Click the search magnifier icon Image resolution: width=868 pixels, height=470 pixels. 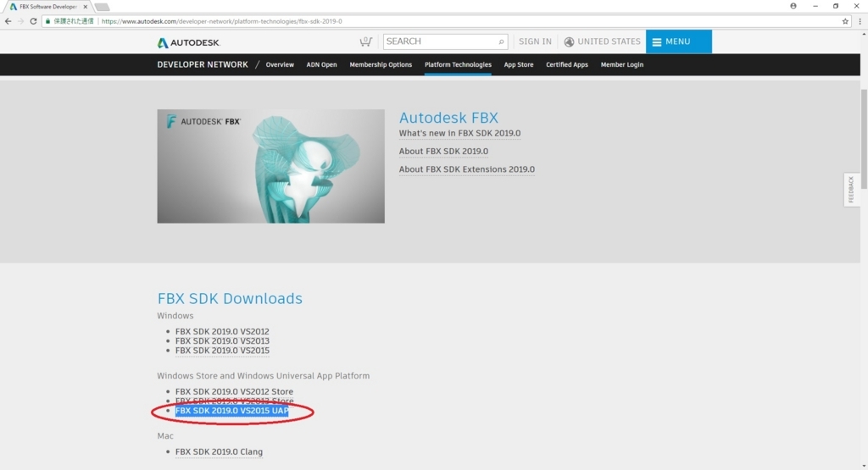coord(501,41)
